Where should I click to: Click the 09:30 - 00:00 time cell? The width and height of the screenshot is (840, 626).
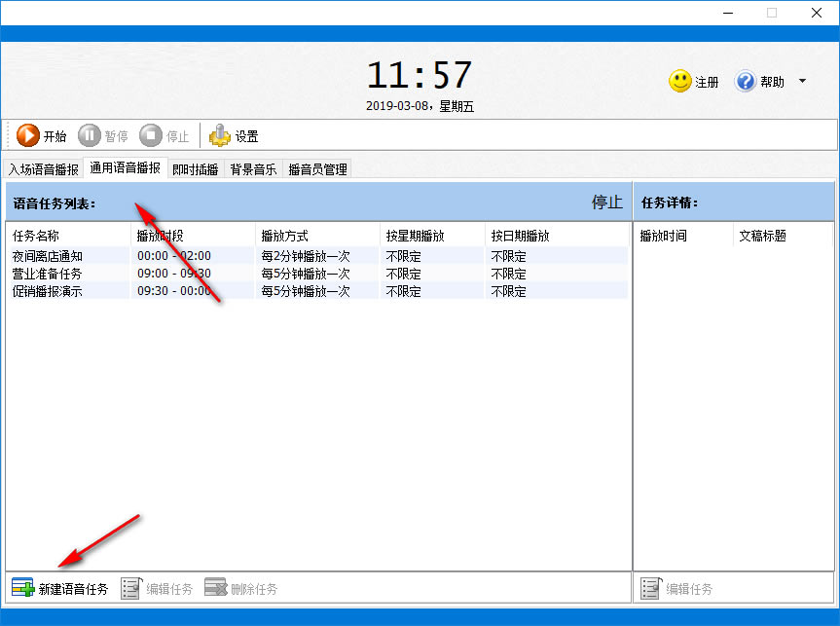click(174, 291)
